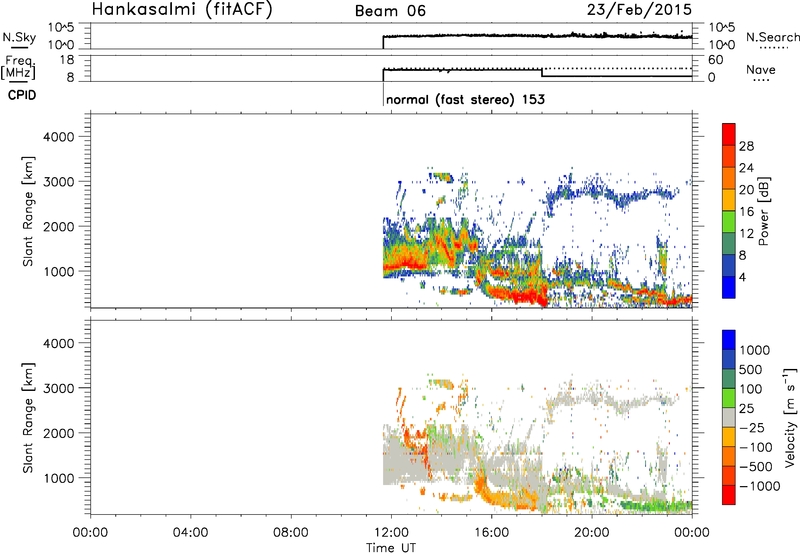
Task: Click the 04:00 time axis tick label
Action: click(191, 533)
